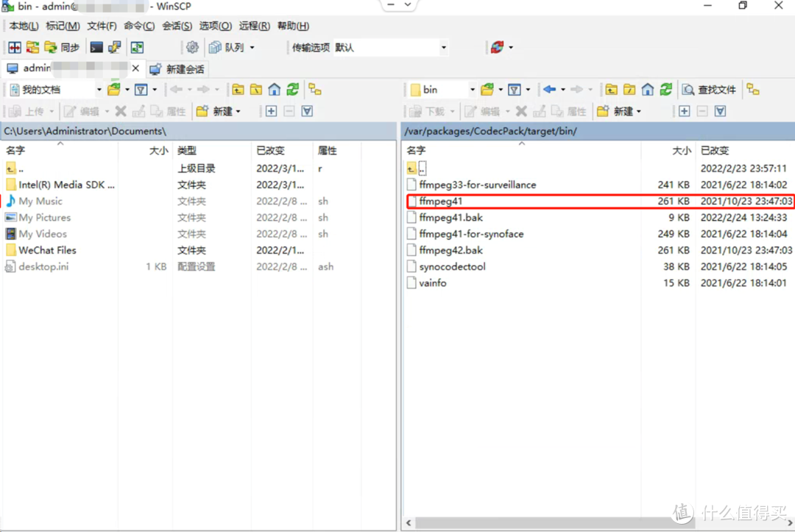795x532 pixels.
Task: Open the 本地(L) menu
Action: point(24,26)
